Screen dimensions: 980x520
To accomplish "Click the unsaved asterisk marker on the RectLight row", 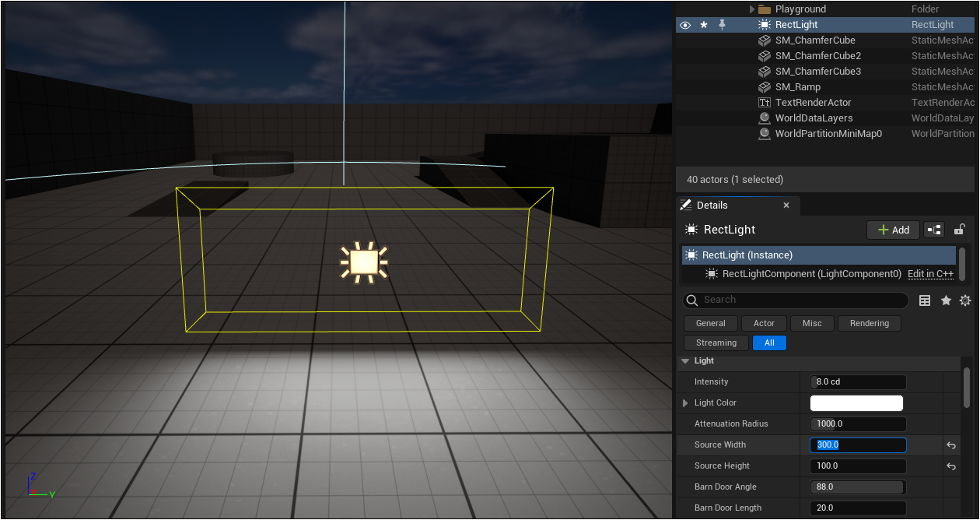I will 704,25.
